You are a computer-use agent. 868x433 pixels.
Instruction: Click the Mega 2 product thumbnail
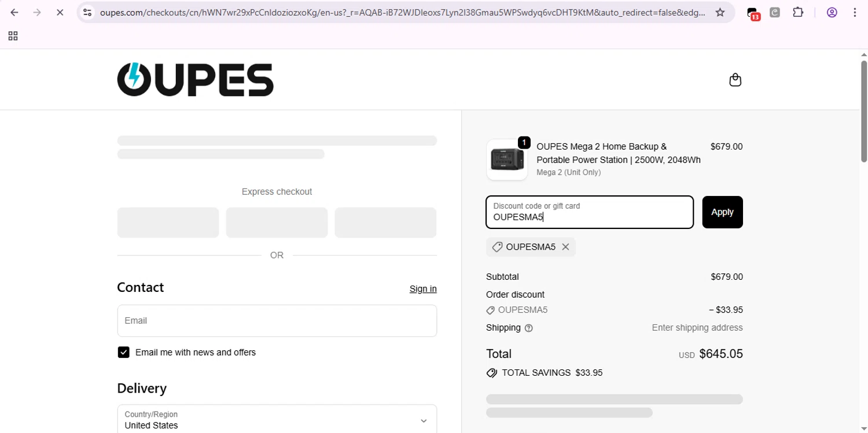pos(507,160)
